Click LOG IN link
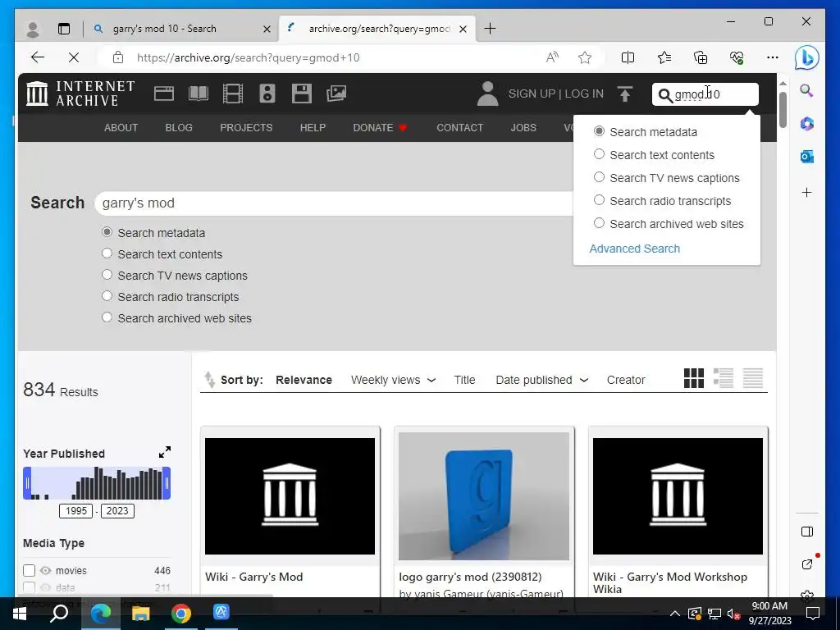 coord(584,94)
